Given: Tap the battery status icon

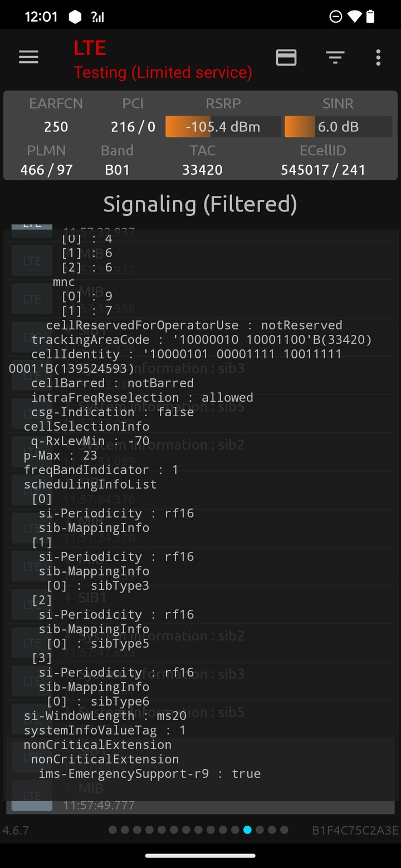Looking at the screenshot, I should [370, 17].
